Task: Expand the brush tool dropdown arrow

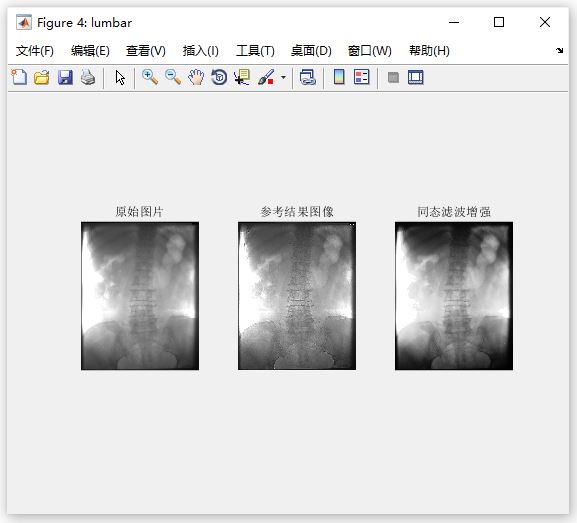Action: [x=283, y=77]
